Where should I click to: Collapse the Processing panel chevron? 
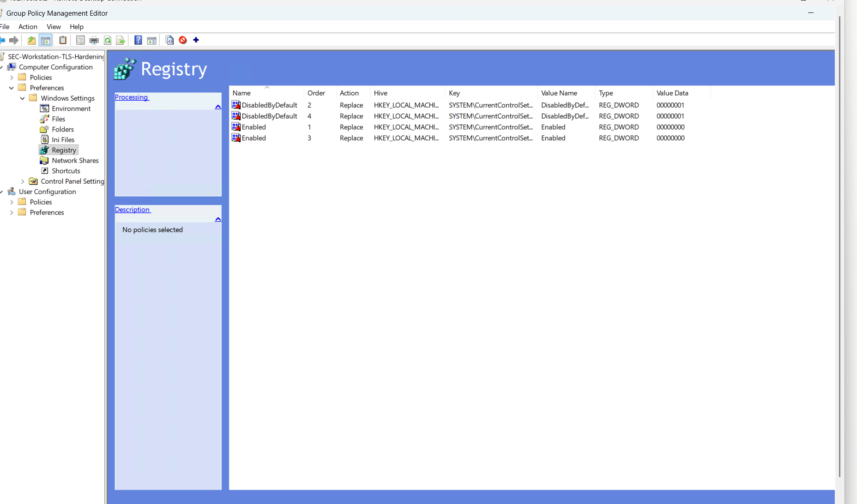(x=218, y=107)
